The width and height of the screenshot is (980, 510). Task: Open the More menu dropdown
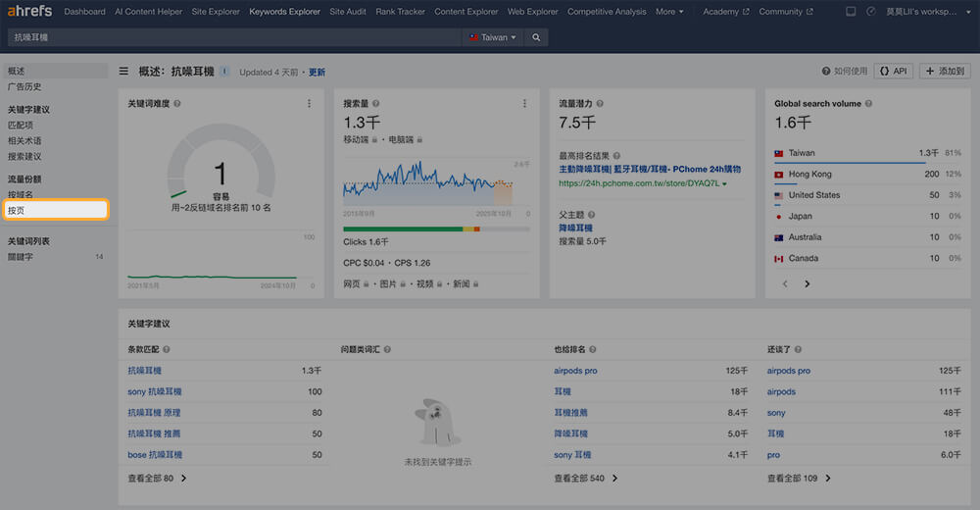pyautogui.click(x=669, y=11)
